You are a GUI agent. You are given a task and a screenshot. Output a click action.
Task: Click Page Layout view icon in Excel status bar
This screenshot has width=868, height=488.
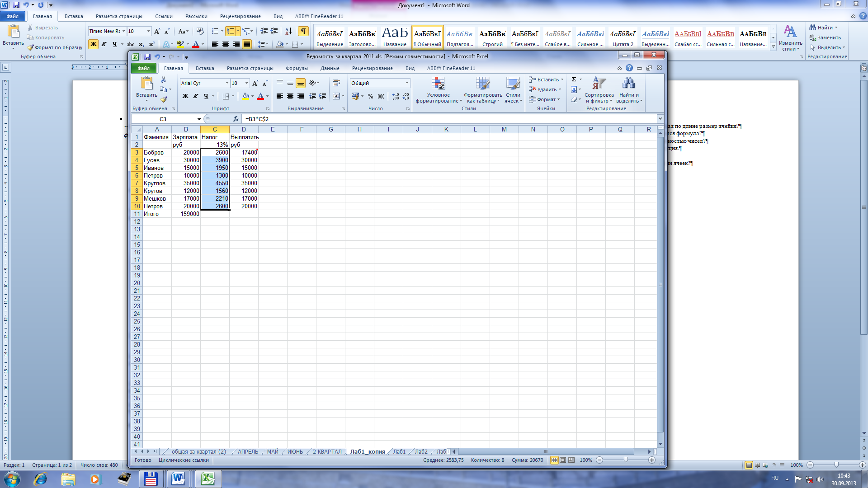pyautogui.click(x=563, y=460)
